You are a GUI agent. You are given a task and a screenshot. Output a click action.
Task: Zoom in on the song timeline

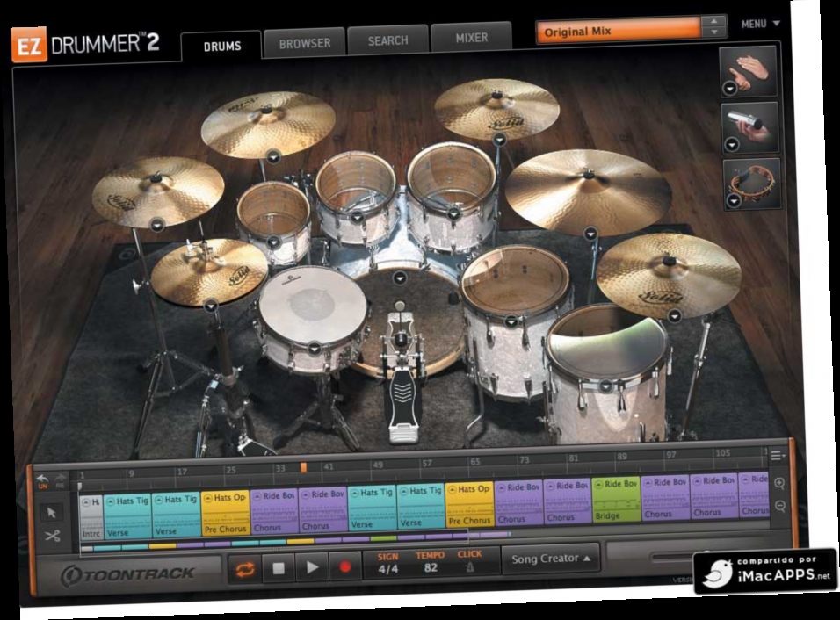point(779,484)
